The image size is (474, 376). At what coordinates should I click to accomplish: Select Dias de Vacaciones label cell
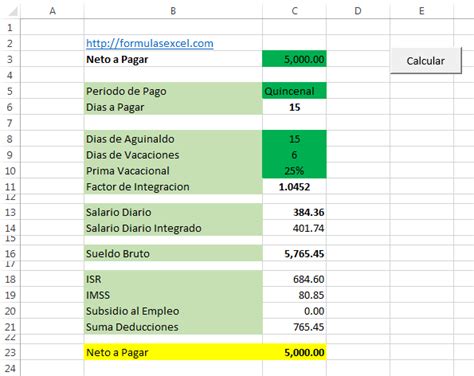tap(173, 155)
